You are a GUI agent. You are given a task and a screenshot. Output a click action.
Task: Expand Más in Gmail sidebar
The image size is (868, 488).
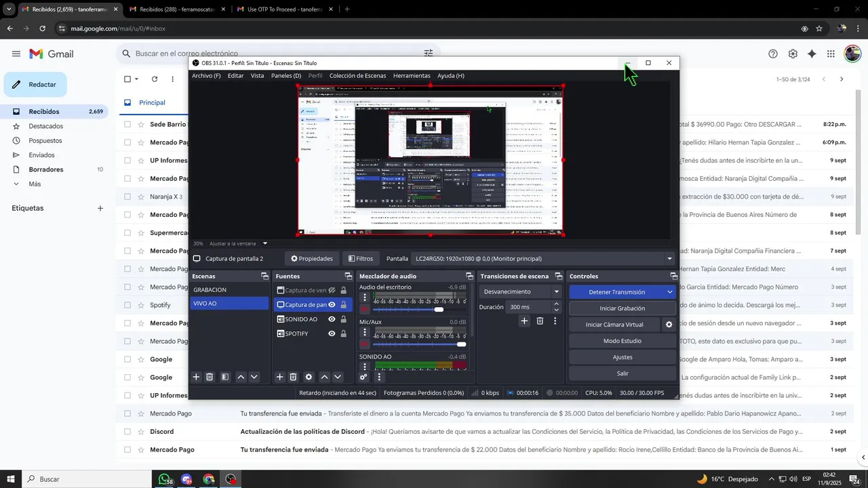click(35, 184)
